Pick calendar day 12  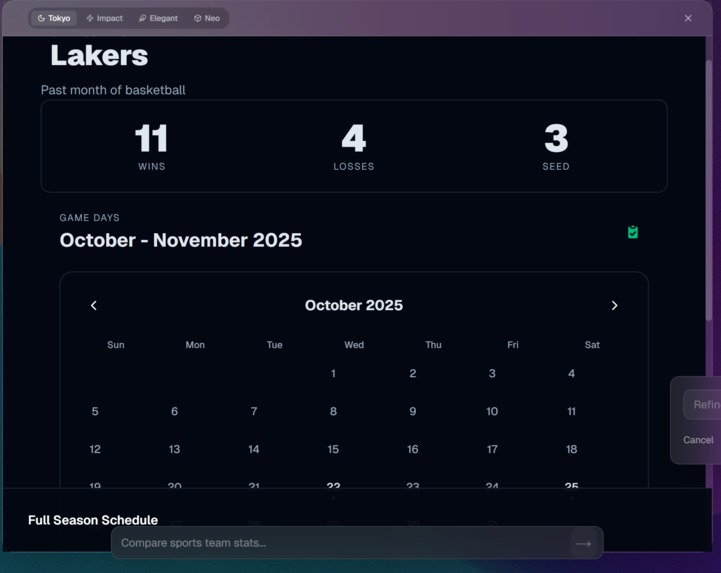[x=95, y=449]
